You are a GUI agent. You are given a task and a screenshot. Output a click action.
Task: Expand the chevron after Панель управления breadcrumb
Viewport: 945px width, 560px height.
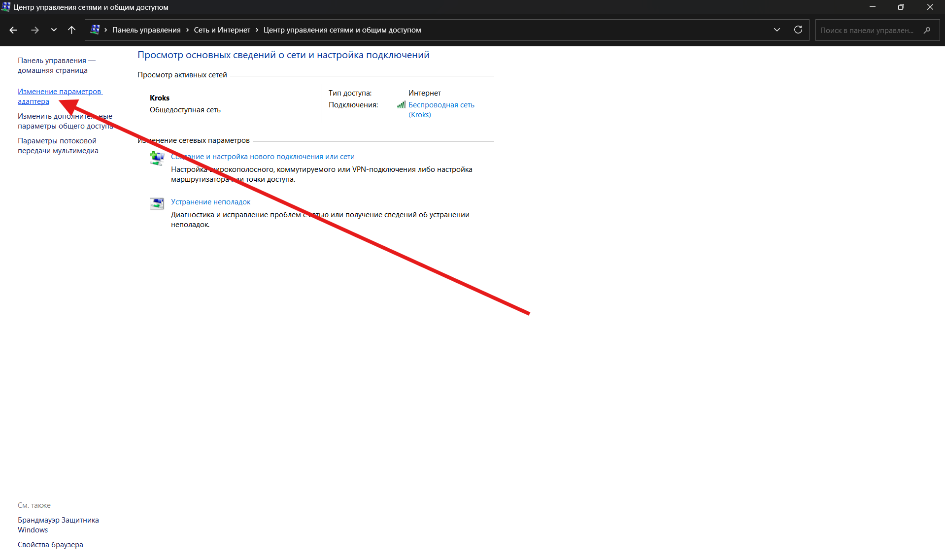187,30
